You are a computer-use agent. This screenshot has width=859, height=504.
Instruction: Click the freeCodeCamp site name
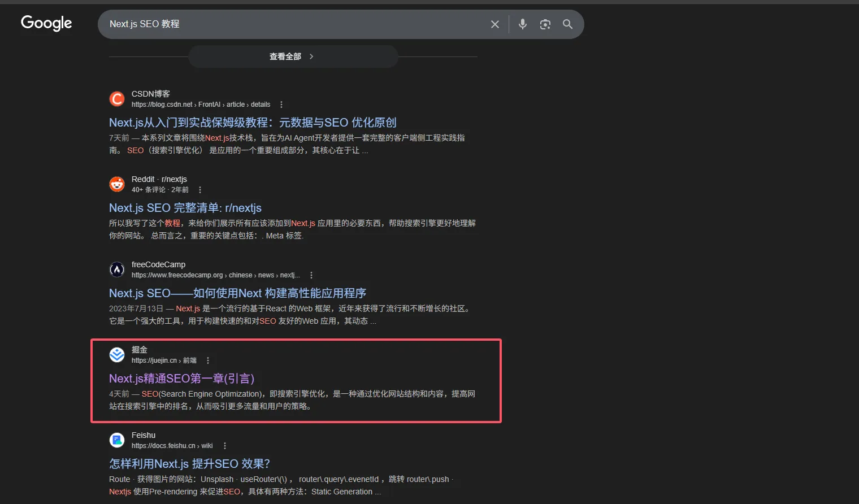point(158,264)
